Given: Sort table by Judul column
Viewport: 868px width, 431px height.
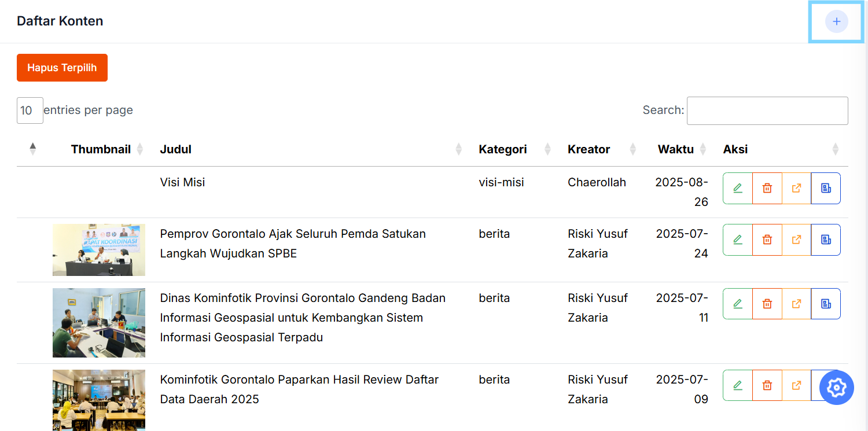Looking at the screenshot, I should click(x=459, y=149).
